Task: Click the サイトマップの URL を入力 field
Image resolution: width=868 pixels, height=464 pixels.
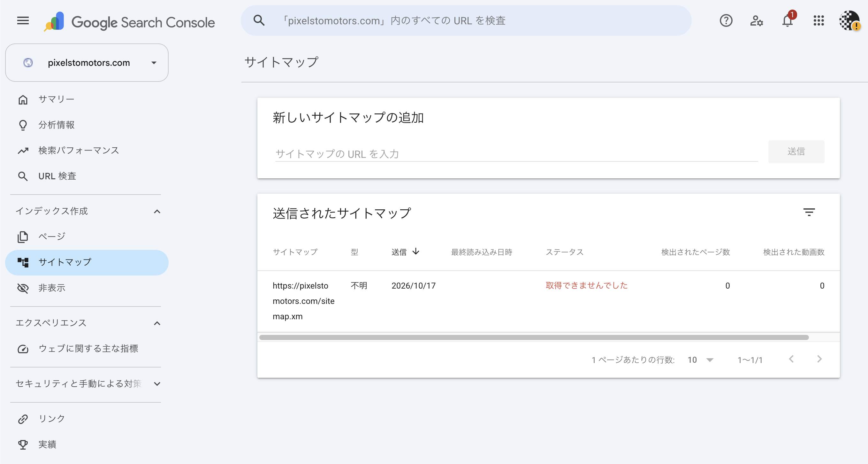Action: tap(516, 154)
